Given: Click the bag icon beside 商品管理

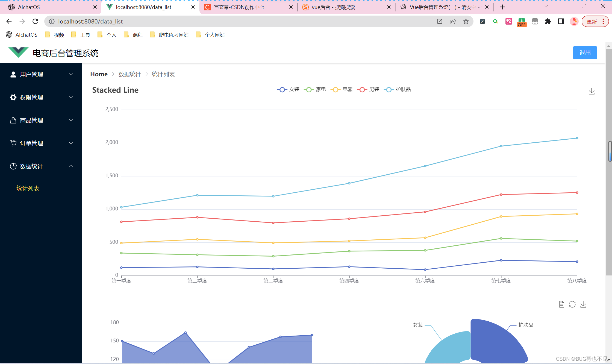Looking at the screenshot, I should click(x=13, y=120).
